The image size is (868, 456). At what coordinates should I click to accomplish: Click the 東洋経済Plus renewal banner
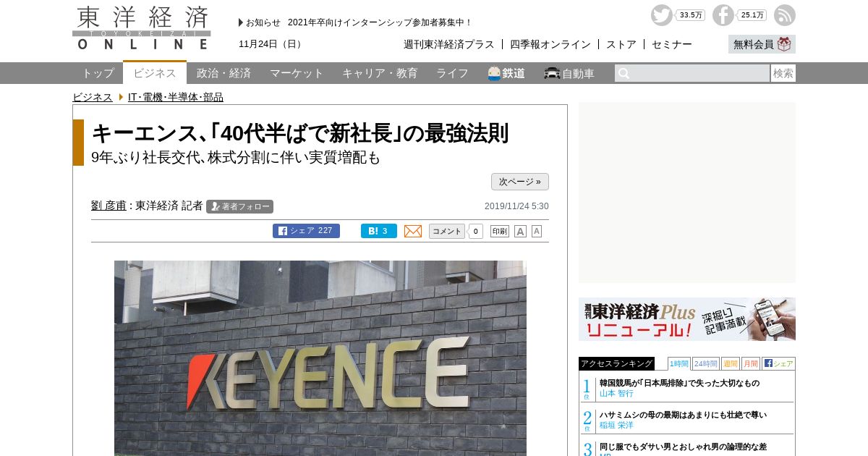coord(687,319)
